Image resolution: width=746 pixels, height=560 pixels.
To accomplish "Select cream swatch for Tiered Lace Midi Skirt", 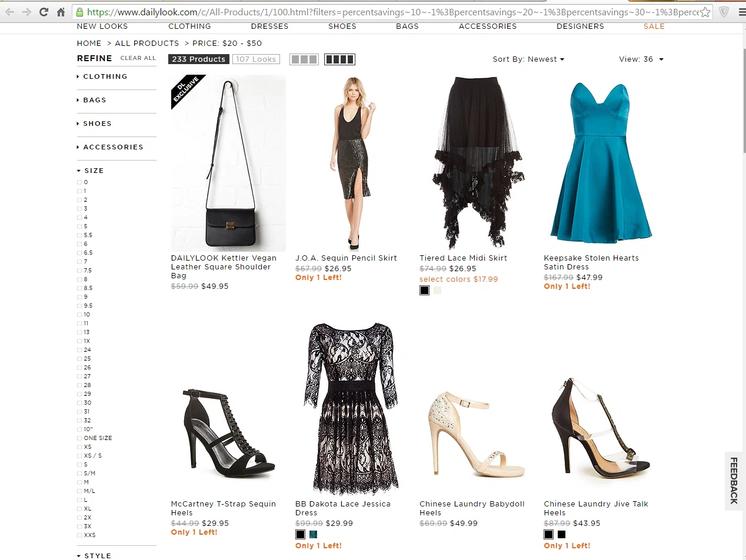I will coord(437,290).
